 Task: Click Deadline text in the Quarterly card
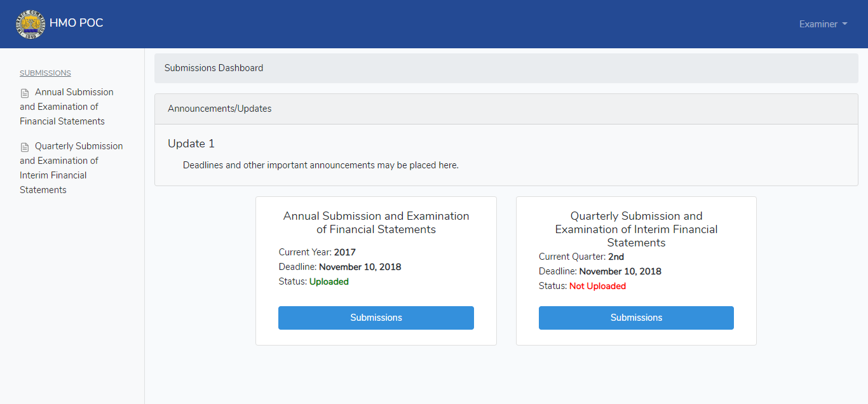[x=600, y=271]
